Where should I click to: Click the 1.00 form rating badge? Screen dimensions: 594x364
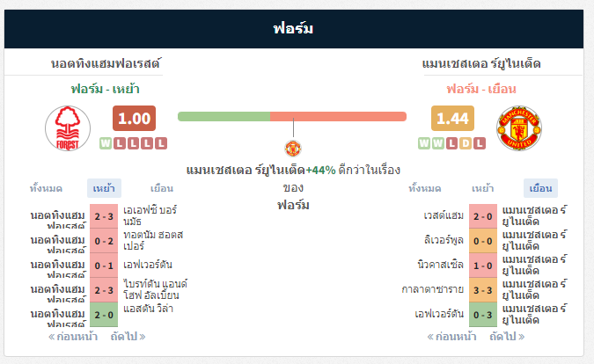[134, 119]
